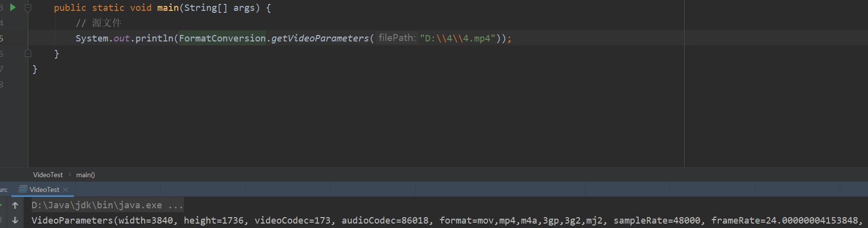This screenshot has height=228, width=868.
Task: Open VideoTest breadcrumb
Action: (48, 175)
